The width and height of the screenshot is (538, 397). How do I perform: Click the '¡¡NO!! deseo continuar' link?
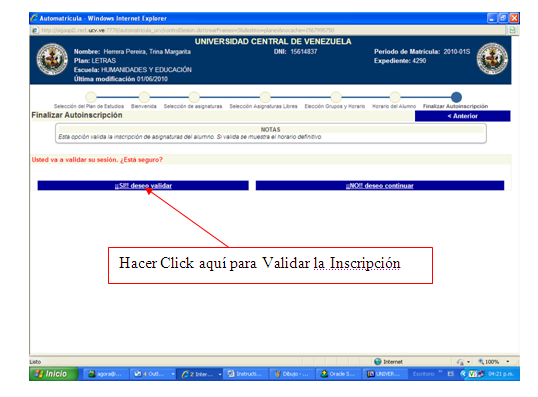379,186
